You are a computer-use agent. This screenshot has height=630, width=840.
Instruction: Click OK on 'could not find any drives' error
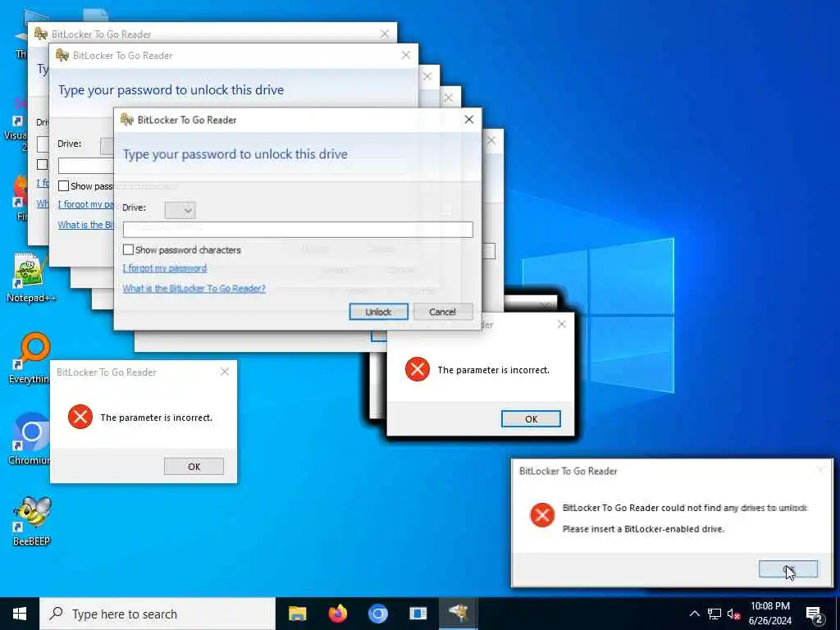coord(788,569)
